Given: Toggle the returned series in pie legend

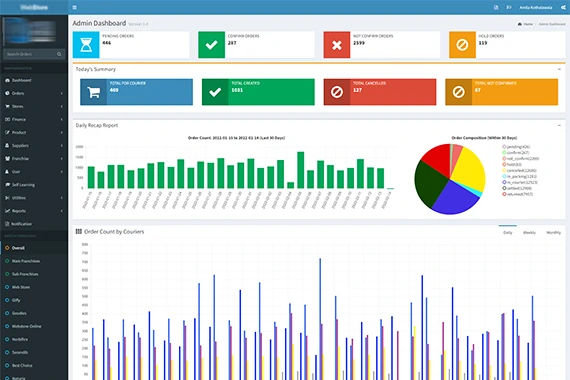Looking at the screenshot, I should (x=518, y=194).
